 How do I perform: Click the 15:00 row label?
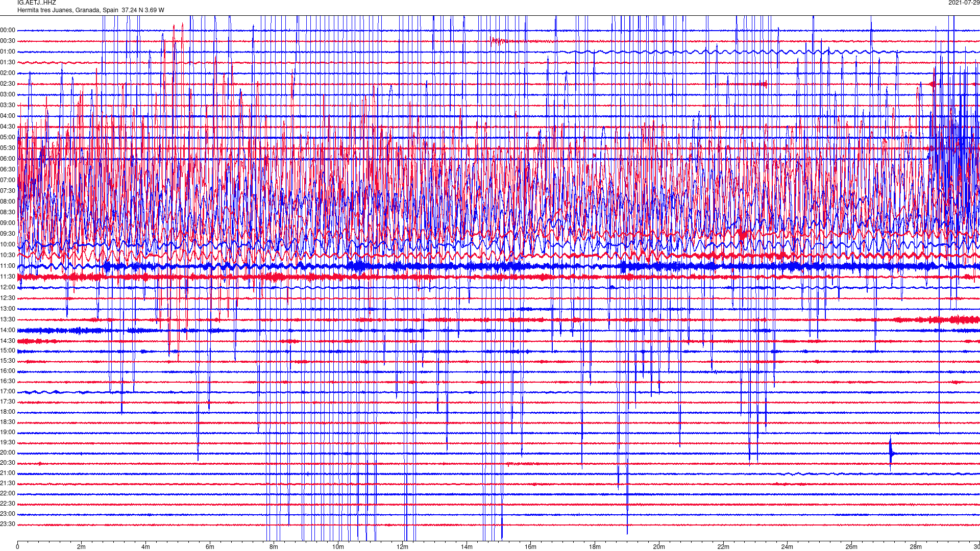8,350
